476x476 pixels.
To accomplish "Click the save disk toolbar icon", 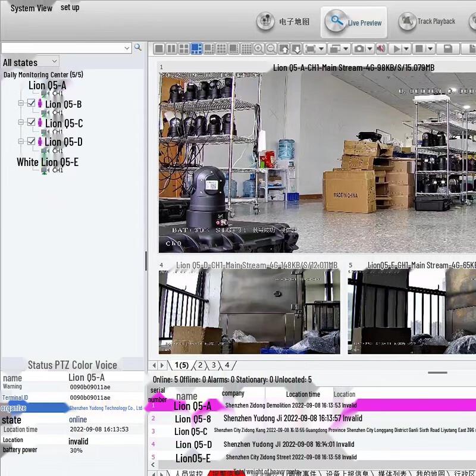I will [448, 49].
